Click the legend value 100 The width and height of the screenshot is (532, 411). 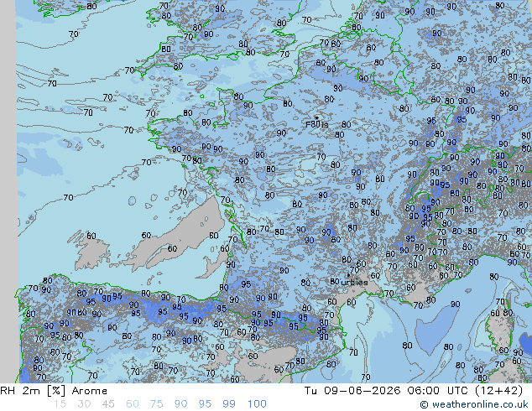[257, 404]
